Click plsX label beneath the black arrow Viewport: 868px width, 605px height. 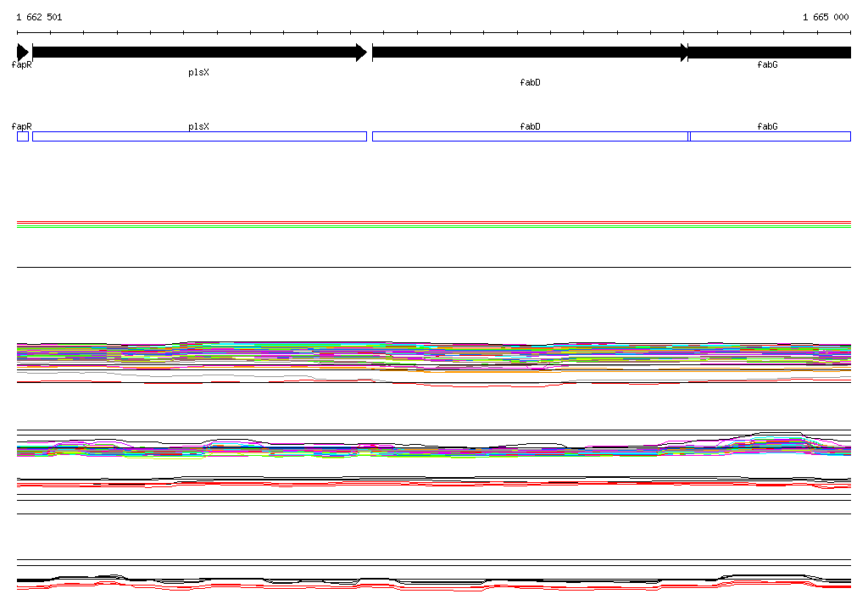click(x=198, y=73)
